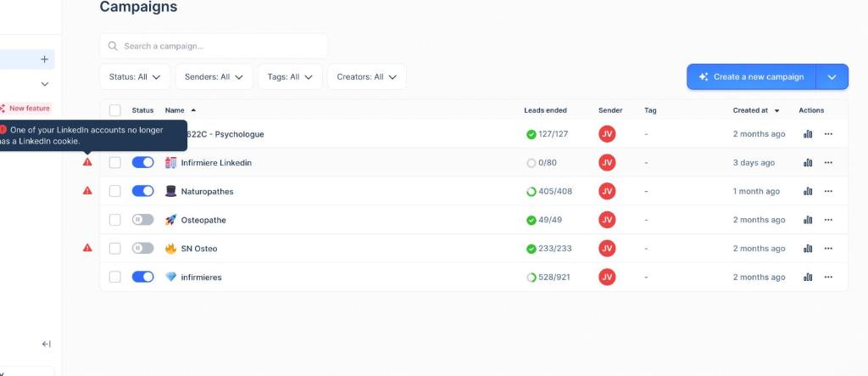868x376 pixels.
Task: Click the Search a campaign field
Action: tap(214, 46)
